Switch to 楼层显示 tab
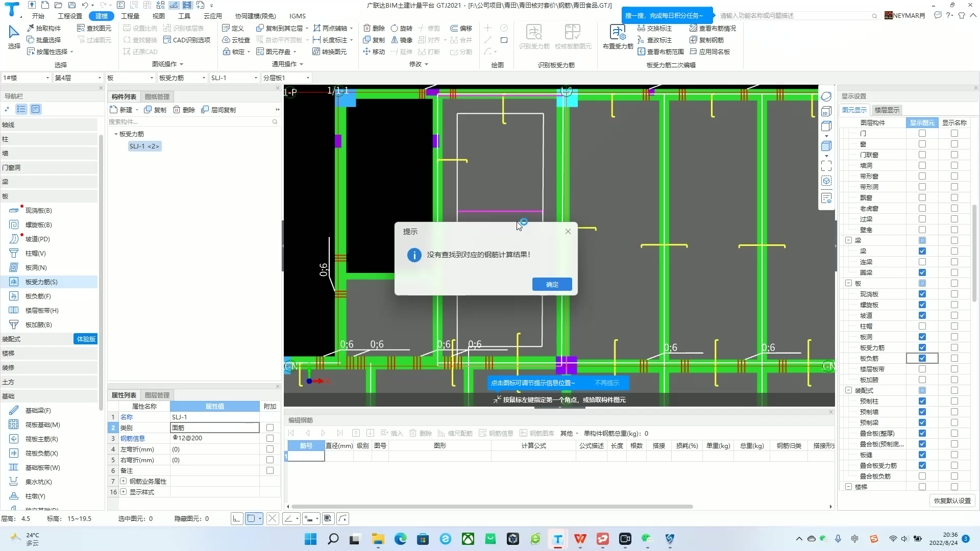Image resolution: width=980 pixels, height=551 pixels. point(887,110)
